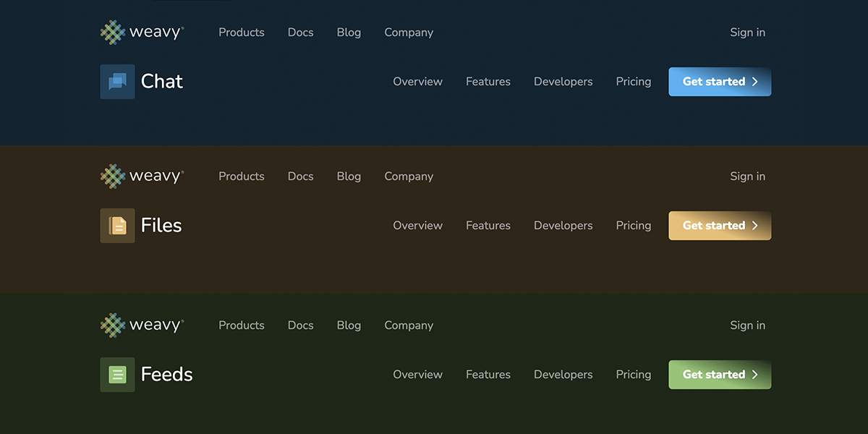Open the Company menu in the Chat header

[x=408, y=32]
